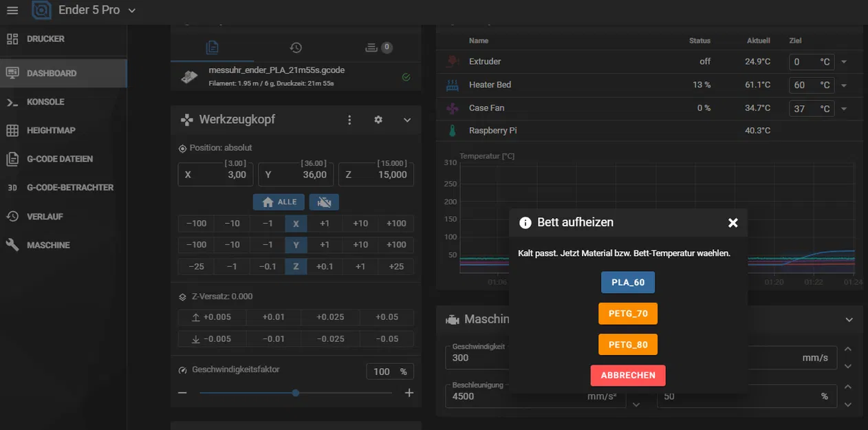Viewport: 868px width, 430px height.
Task: Home the X axis
Action: click(x=296, y=224)
